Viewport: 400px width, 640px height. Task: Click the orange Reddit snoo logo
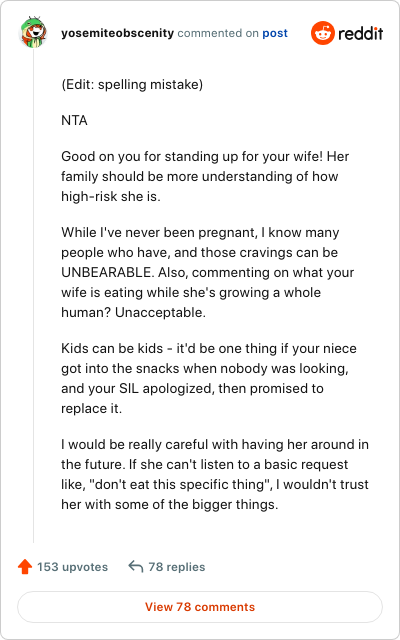[x=322, y=33]
